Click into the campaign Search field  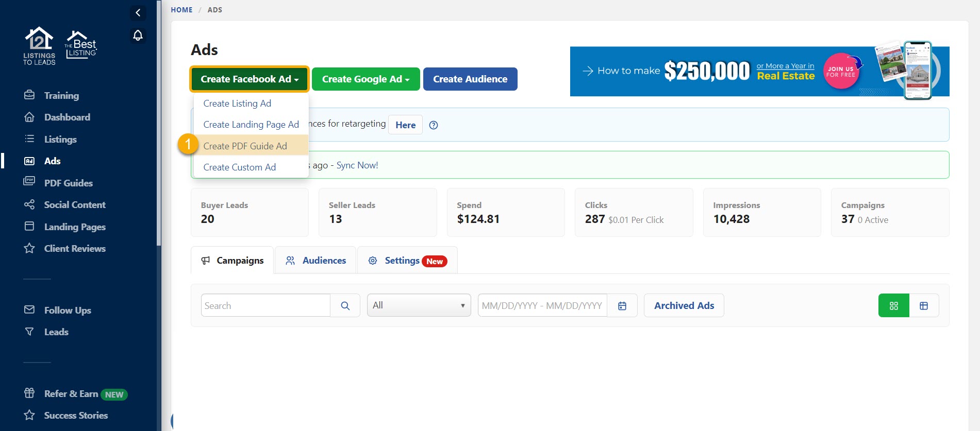pyautogui.click(x=265, y=306)
